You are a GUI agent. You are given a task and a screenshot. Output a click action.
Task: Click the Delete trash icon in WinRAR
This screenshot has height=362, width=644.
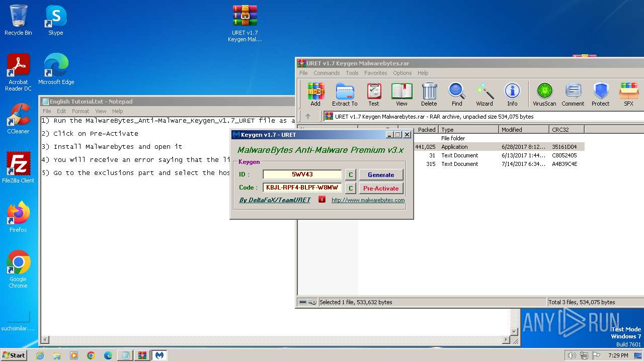[x=429, y=95]
